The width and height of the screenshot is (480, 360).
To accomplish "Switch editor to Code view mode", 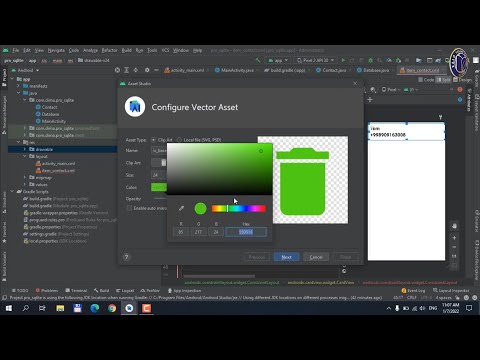I will (426, 80).
